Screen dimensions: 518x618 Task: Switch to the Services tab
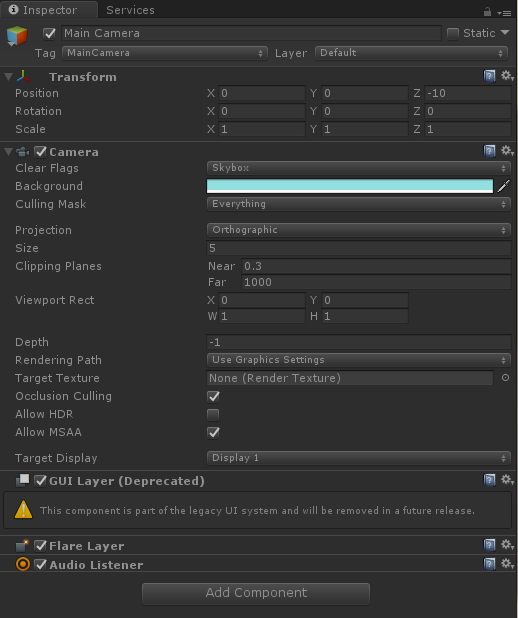130,10
